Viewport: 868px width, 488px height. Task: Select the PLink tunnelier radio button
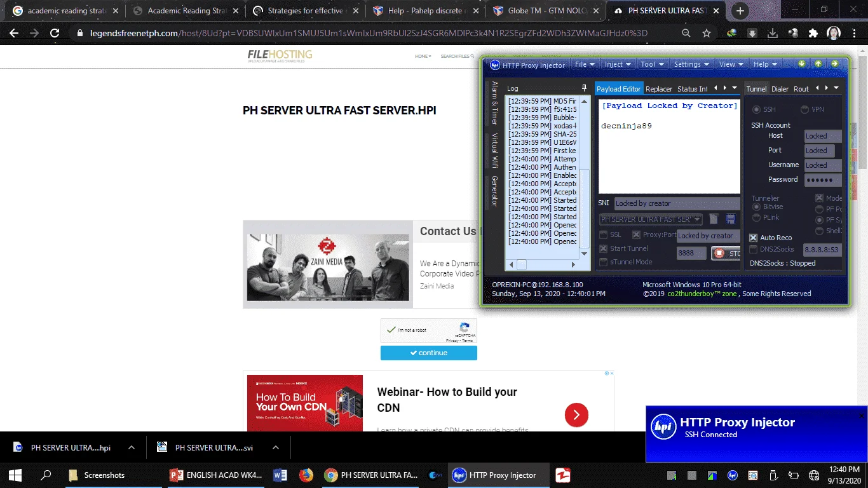[x=756, y=217]
